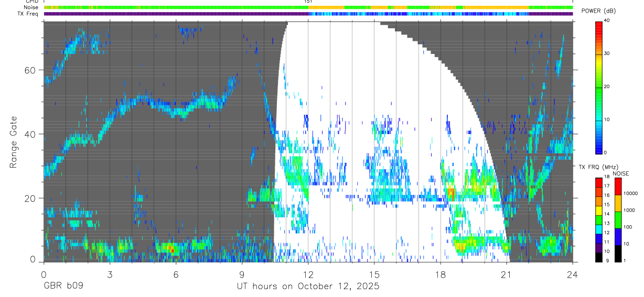The height and width of the screenshot is (297, 644).
Task: Click the x-axis tick label '9'
Action: click(242, 274)
